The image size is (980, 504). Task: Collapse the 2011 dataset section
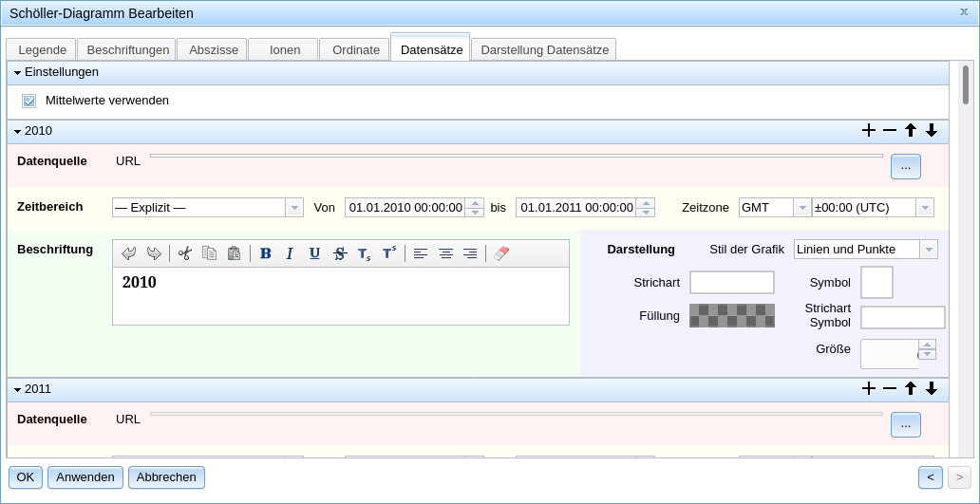click(17, 389)
